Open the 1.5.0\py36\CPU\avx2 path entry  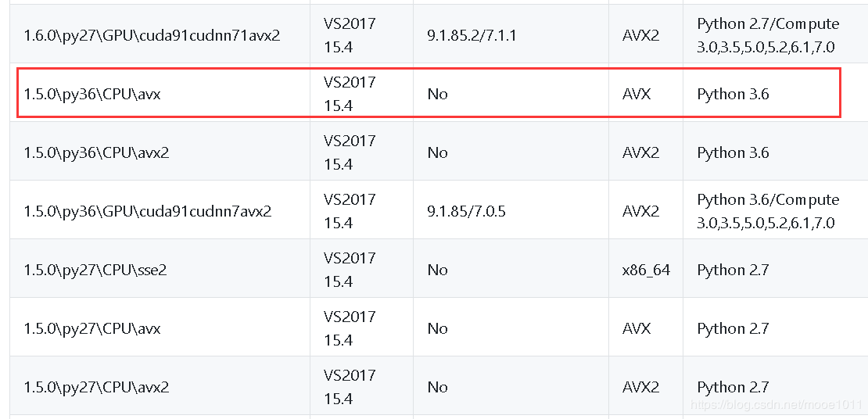pos(96,152)
